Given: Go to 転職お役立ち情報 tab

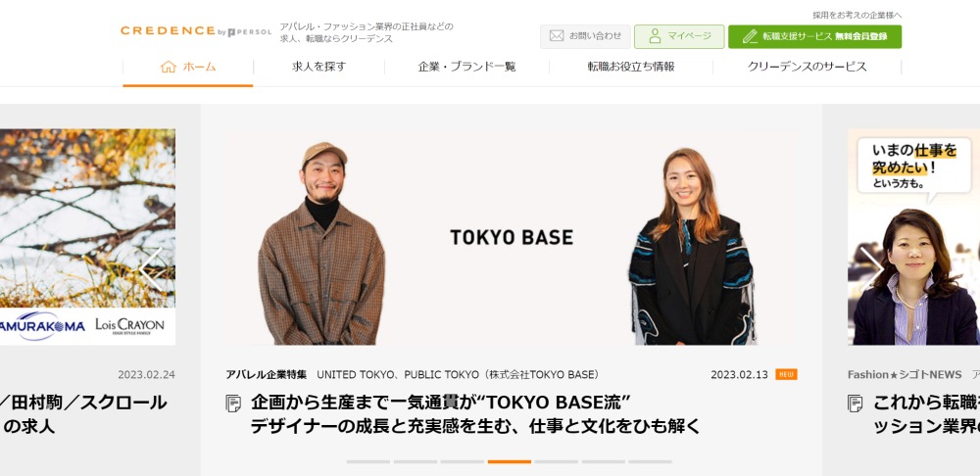Looking at the screenshot, I should click(630, 67).
